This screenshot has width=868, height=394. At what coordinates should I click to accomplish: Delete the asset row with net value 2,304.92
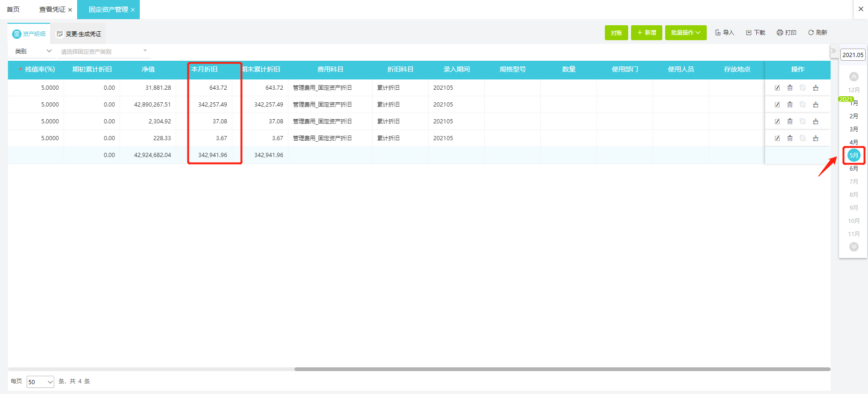click(x=790, y=122)
